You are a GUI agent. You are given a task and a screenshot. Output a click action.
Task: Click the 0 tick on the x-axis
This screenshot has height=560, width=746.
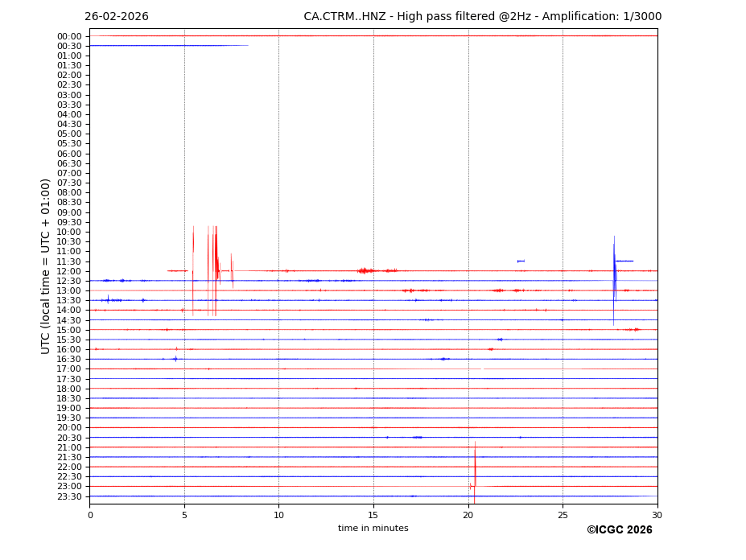[x=90, y=515]
